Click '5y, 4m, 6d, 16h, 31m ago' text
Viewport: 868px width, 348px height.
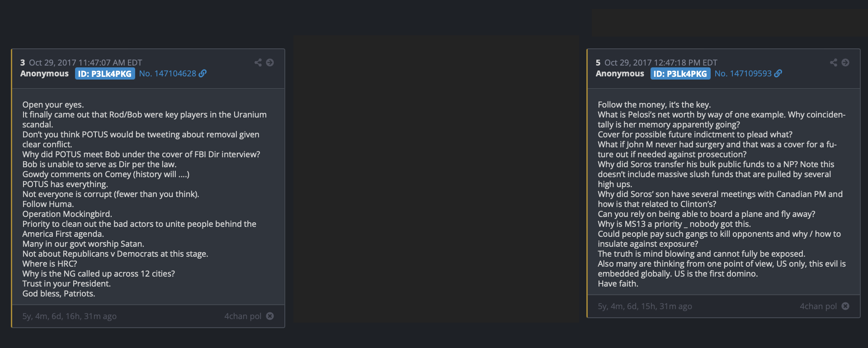(70, 316)
